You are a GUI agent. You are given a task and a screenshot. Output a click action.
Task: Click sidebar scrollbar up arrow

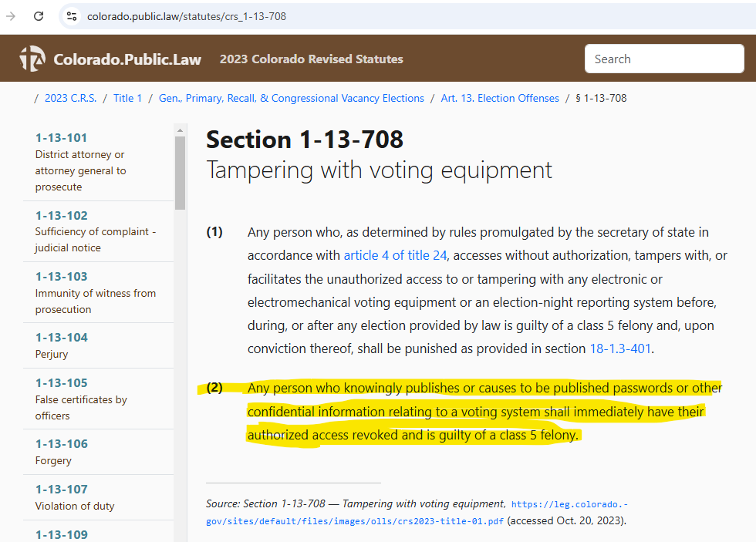[180, 130]
